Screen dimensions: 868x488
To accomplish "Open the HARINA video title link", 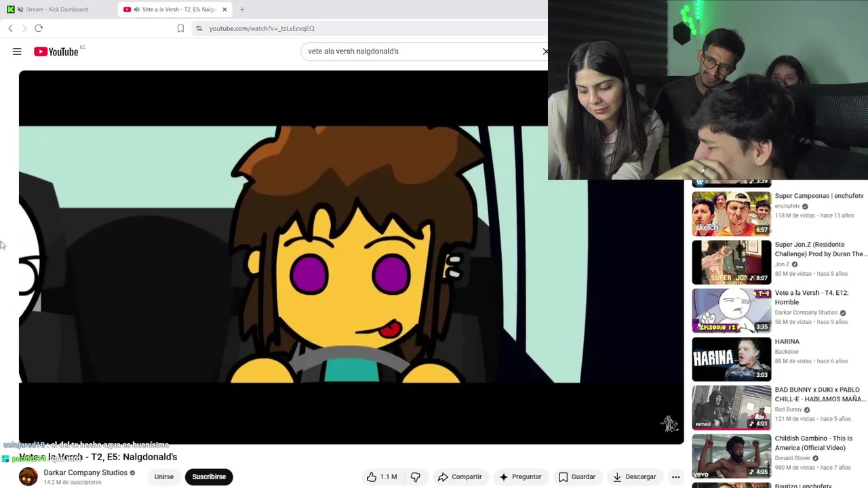I will point(787,342).
